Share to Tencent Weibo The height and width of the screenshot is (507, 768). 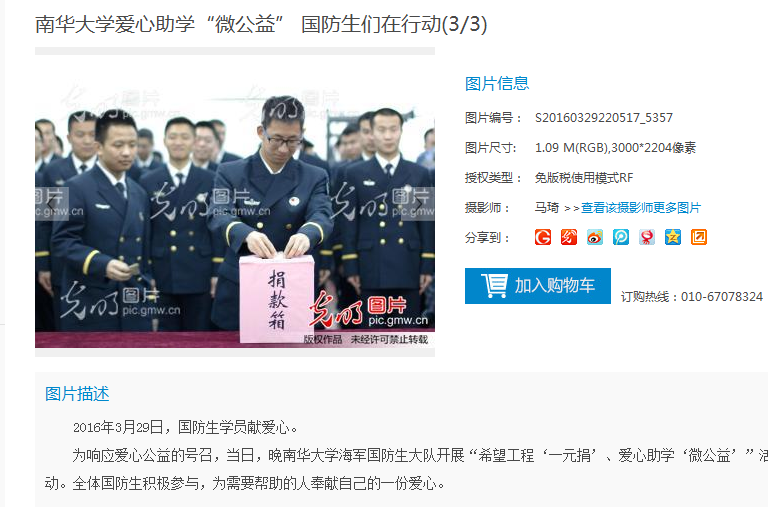coord(621,237)
